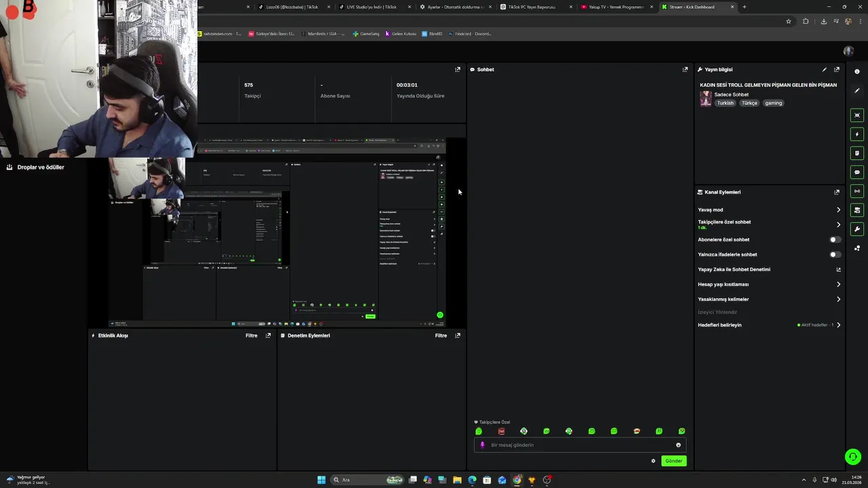The height and width of the screenshot is (488, 868).
Task: Open Chrome from the Windows taskbar
Action: click(517, 480)
